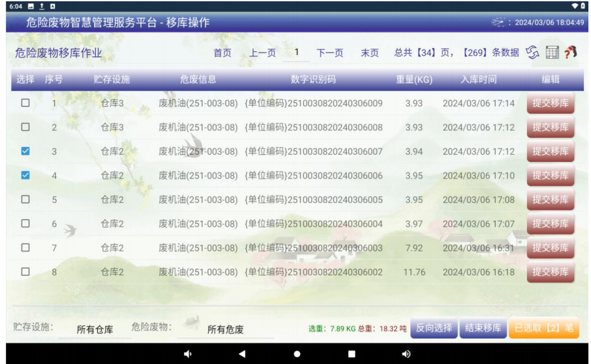This screenshot has height=364, width=591.
Task: Check the checkbox for row 1
Action: [25, 103]
